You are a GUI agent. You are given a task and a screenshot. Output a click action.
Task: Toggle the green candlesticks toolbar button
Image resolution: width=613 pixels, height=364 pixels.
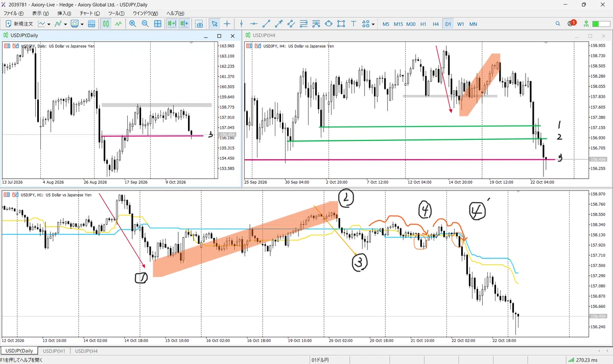(106, 24)
